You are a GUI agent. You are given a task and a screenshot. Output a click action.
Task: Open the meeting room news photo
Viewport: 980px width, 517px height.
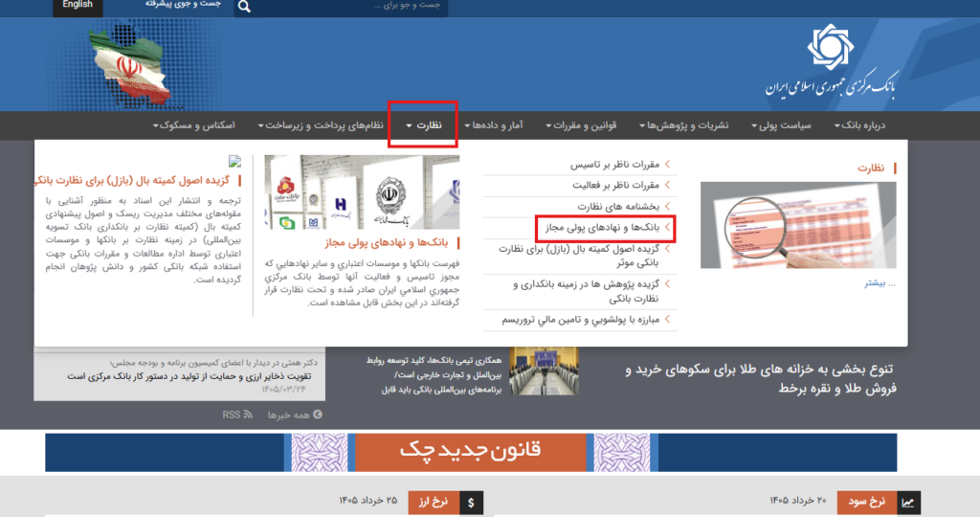[x=544, y=372]
